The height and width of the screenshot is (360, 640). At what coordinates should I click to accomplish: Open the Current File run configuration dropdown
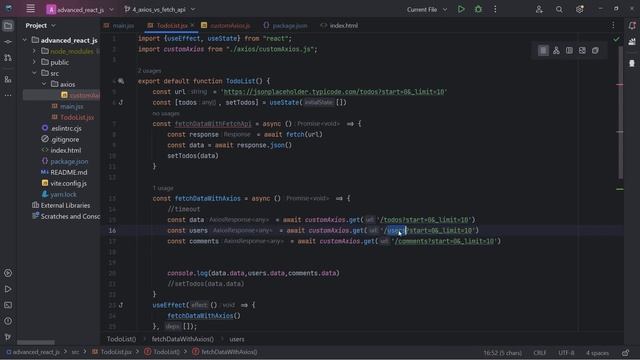pos(427,9)
